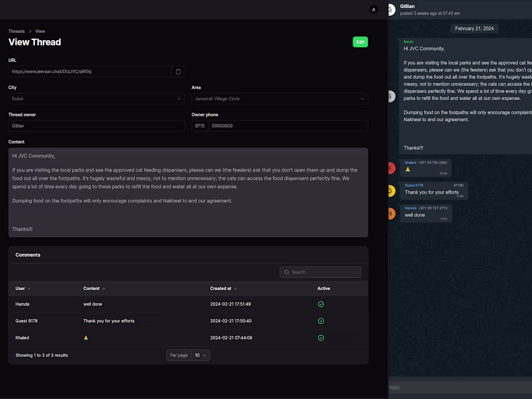The height and width of the screenshot is (399, 532).
Task: Click Gillian's avatar in chat header
Action: 391,10
